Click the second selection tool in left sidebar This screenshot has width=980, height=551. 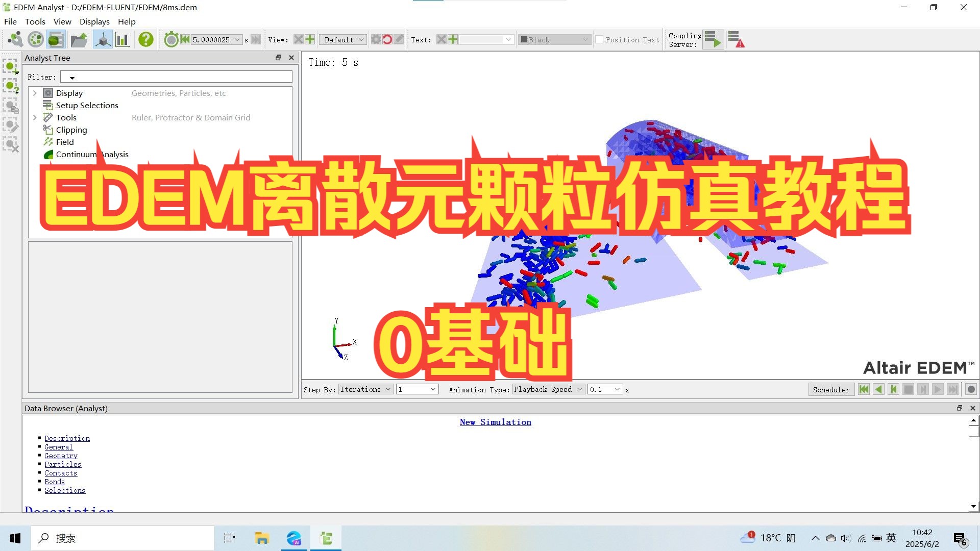click(x=10, y=86)
